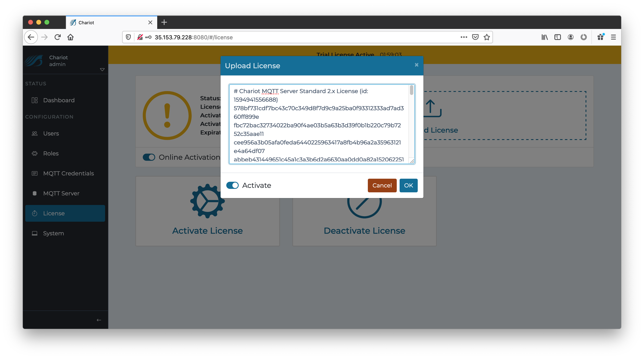Open the Firefox account icon
Image resolution: width=644 pixels, height=359 pixels.
tap(570, 37)
